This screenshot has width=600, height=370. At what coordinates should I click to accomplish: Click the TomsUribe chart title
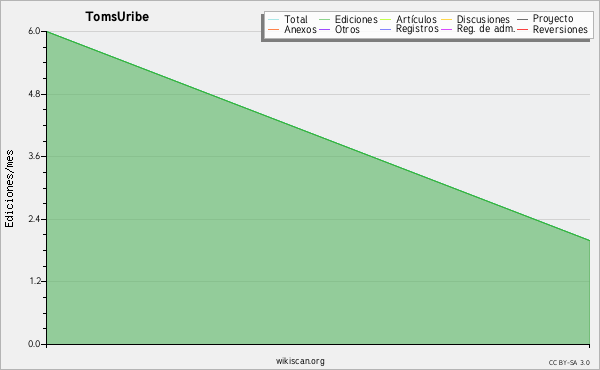(117, 17)
